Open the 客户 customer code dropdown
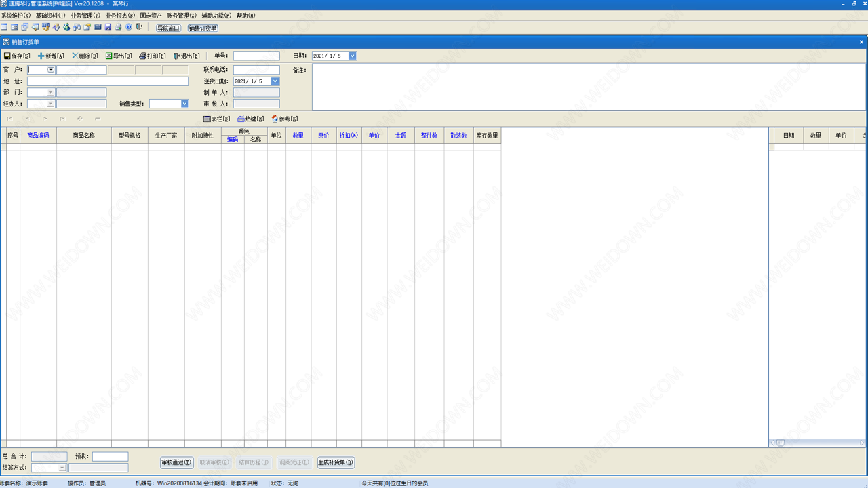Screen dimensions: 868x488 pos(51,70)
